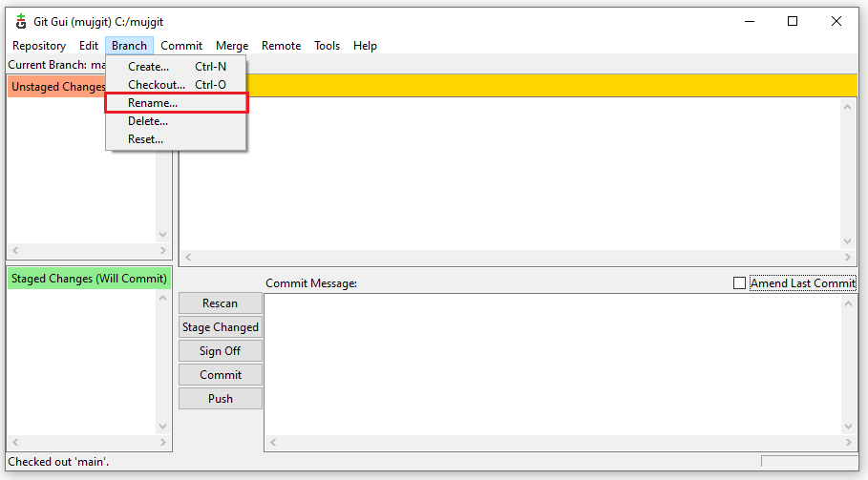Open the Tools menu

click(327, 46)
